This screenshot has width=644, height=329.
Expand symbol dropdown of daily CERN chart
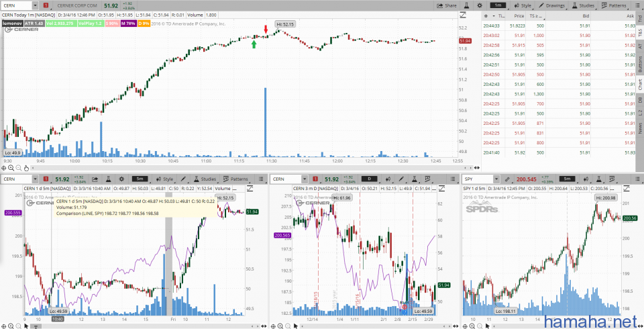(x=305, y=179)
